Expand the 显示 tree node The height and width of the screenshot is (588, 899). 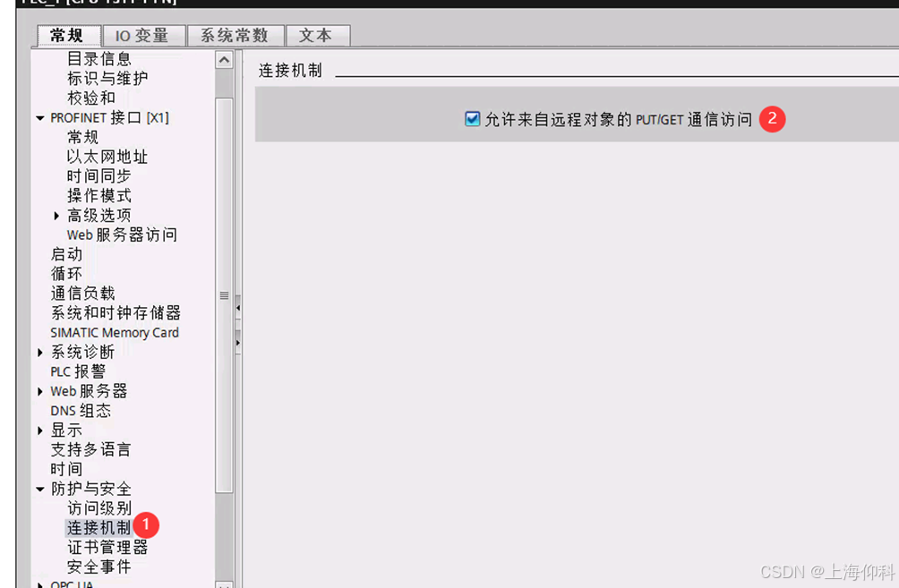(39, 430)
